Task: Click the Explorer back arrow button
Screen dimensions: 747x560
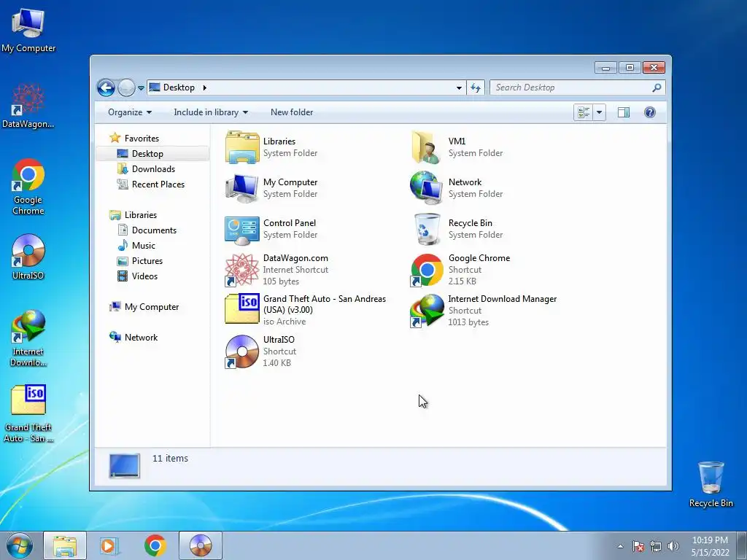Action: [x=106, y=87]
